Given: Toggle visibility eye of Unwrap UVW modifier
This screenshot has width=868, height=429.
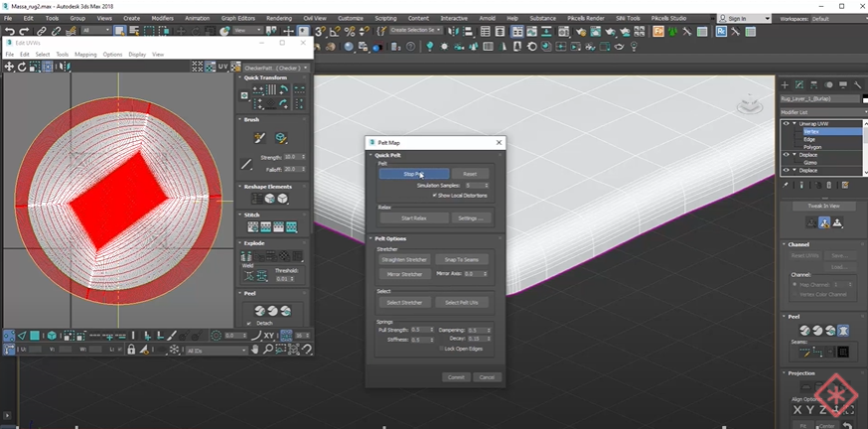Looking at the screenshot, I should coord(787,124).
